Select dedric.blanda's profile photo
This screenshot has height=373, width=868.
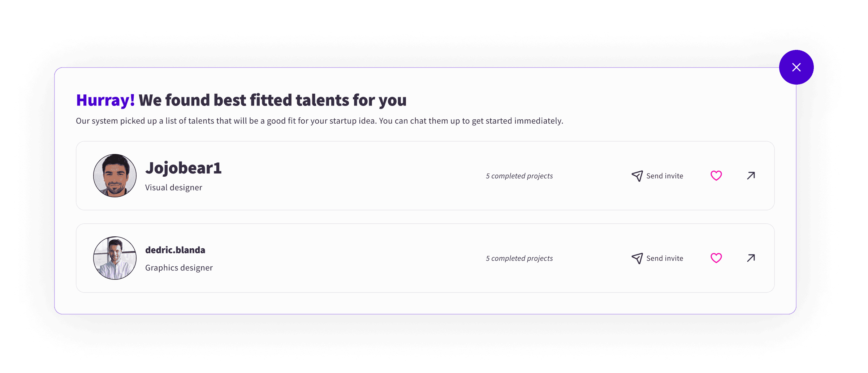point(115,258)
